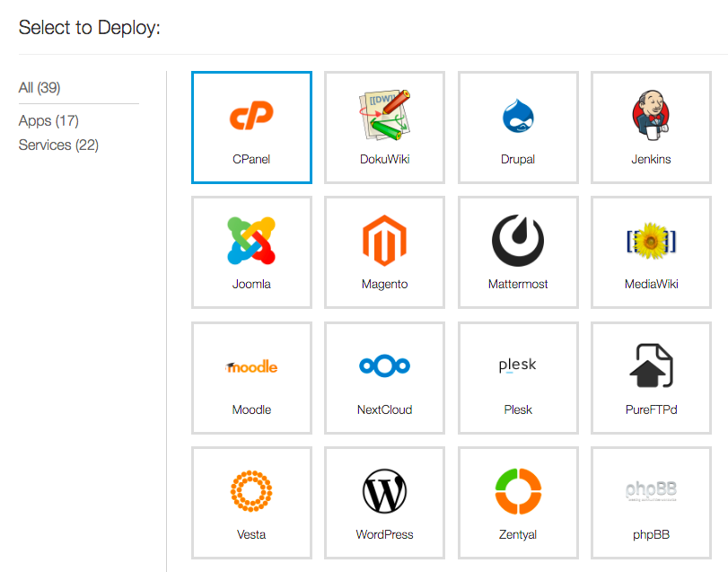
Task: Select the CPanel logo icon
Action: (x=251, y=115)
